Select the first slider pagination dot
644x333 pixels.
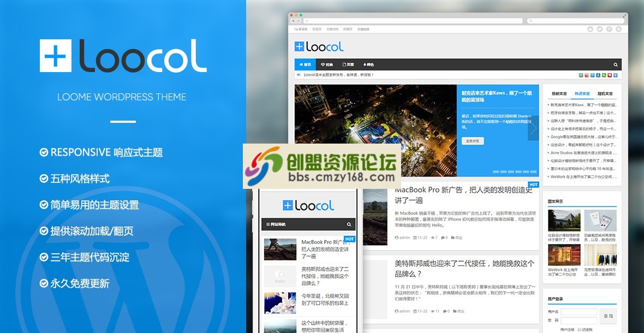[496, 171]
